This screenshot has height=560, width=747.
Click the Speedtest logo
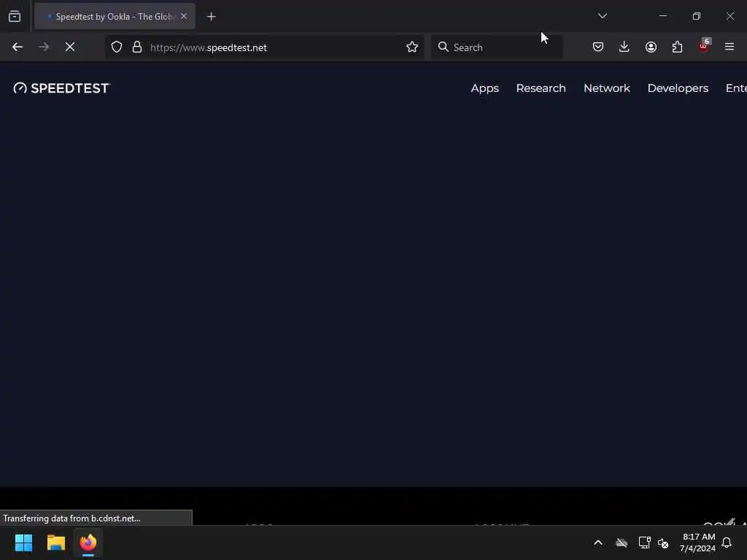62,88
